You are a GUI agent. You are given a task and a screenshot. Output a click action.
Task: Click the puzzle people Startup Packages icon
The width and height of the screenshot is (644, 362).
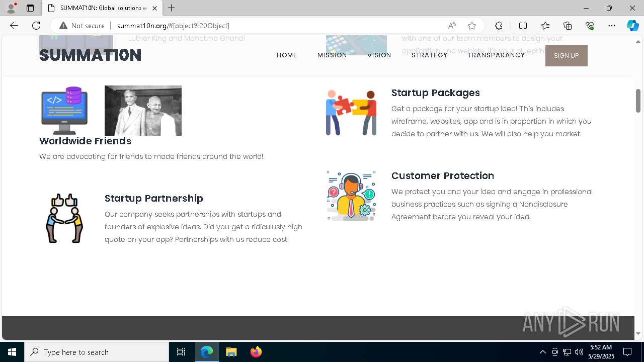[351, 113]
